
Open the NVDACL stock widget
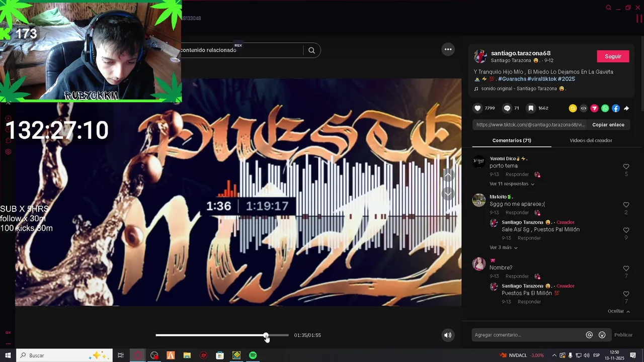click(x=522, y=355)
